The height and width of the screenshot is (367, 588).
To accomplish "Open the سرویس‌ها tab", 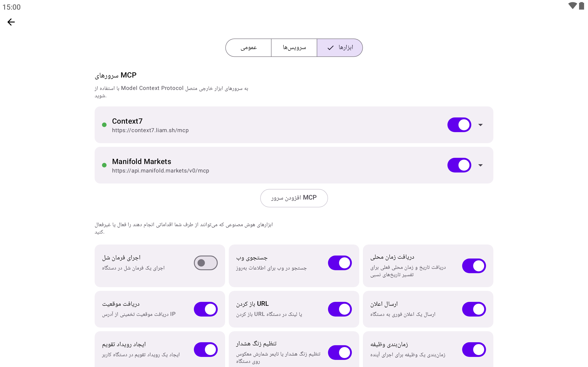I will [x=294, y=48].
